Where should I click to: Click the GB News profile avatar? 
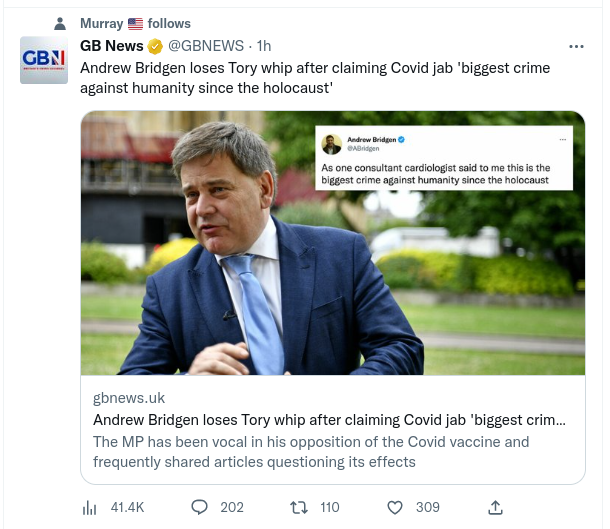43,62
